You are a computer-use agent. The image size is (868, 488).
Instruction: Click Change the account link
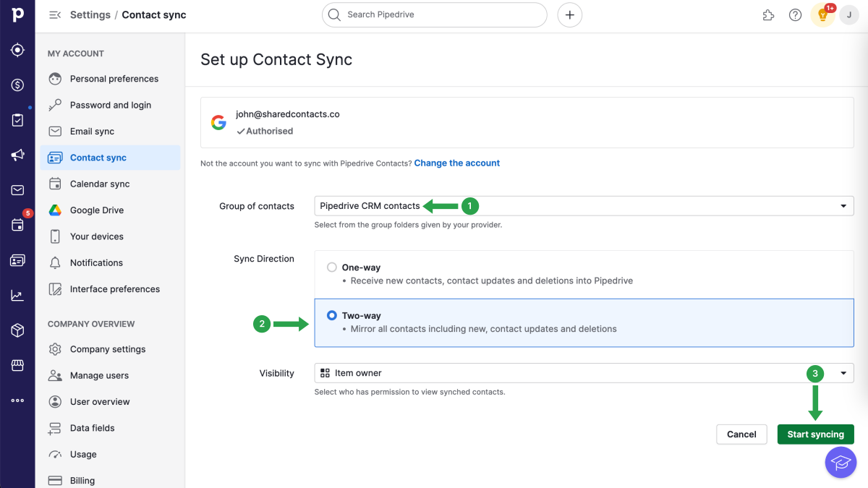(x=457, y=163)
